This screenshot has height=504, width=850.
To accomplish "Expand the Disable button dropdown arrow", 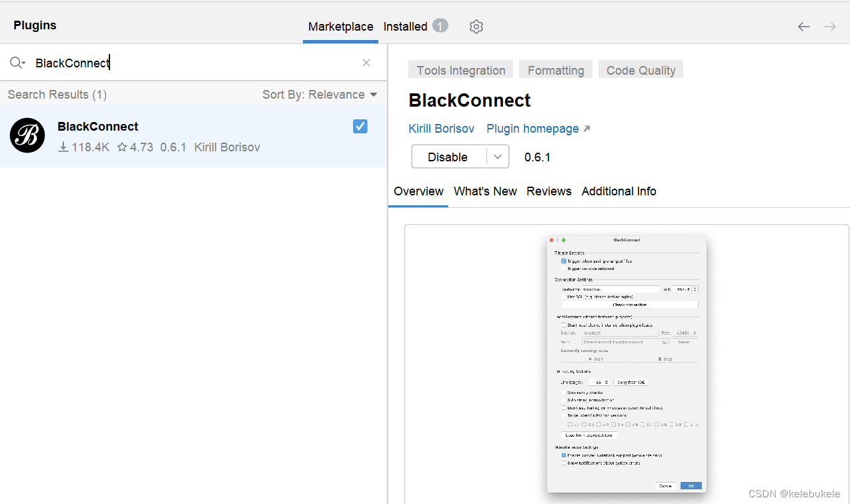I will click(x=497, y=156).
